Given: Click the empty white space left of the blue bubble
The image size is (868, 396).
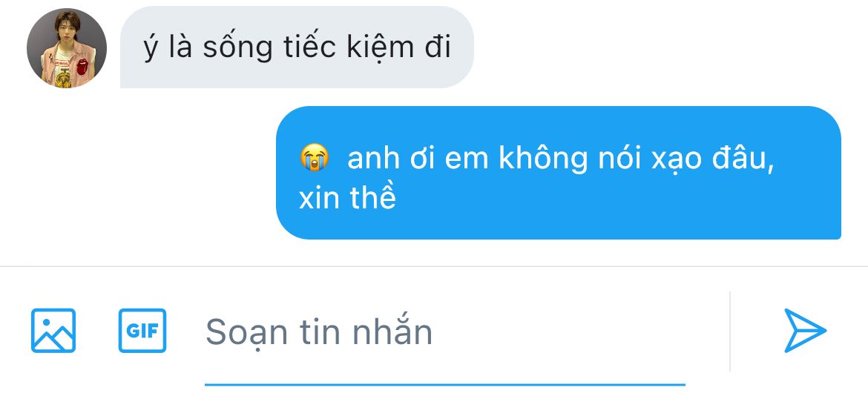Looking at the screenshot, I should (139, 173).
